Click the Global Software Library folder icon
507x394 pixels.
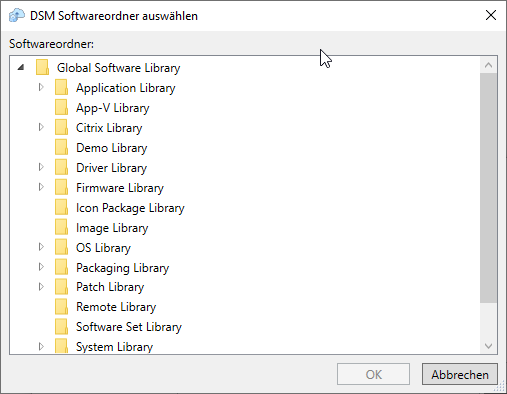click(x=42, y=67)
